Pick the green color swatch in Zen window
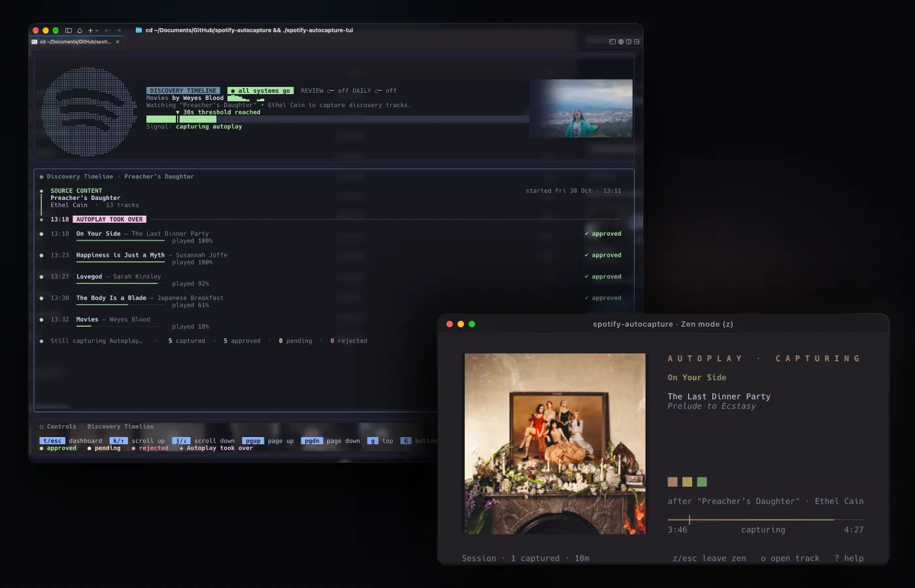Viewport: 915px width, 588px height. click(702, 482)
